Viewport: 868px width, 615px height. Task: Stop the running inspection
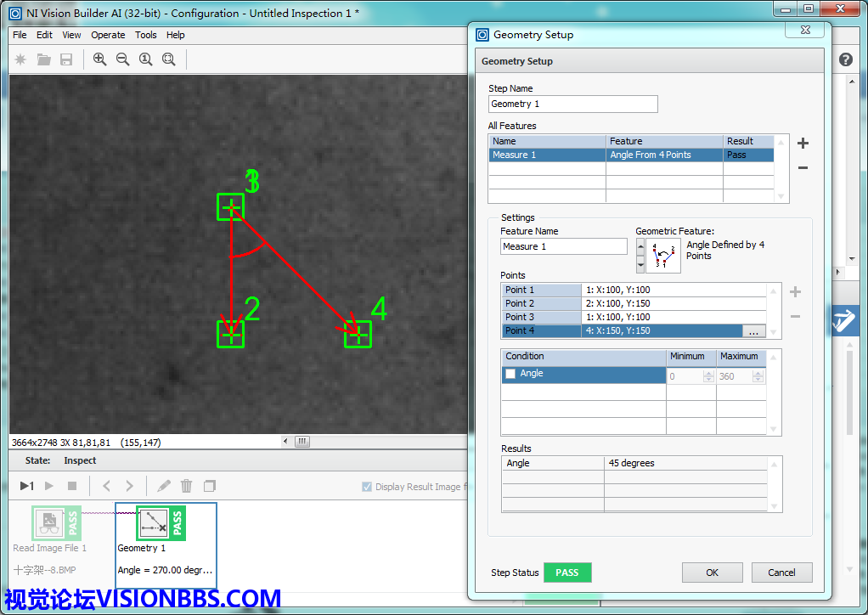(x=72, y=486)
